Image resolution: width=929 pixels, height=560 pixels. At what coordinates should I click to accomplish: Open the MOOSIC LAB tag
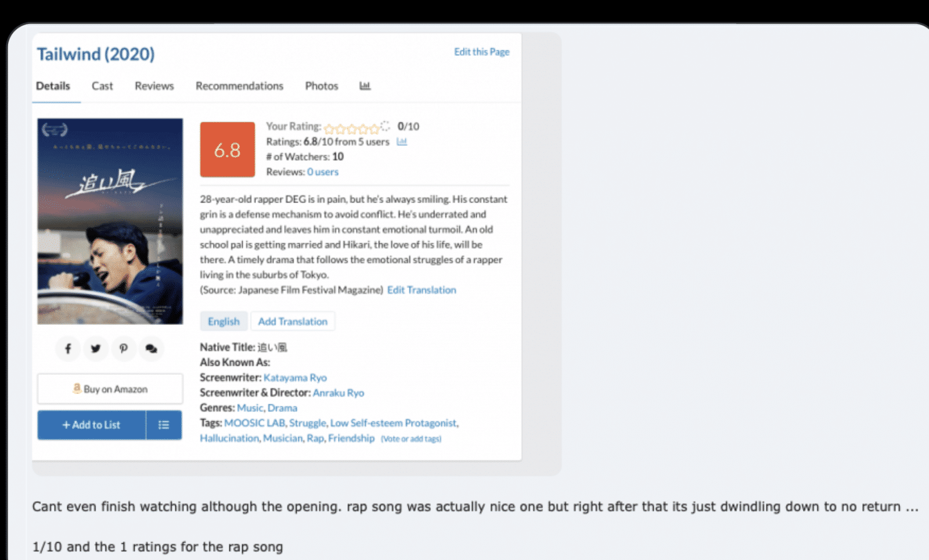click(x=254, y=423)
